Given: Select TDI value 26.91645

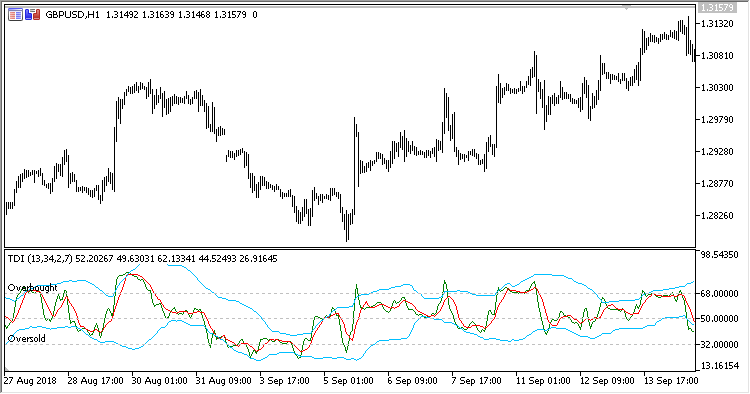Looking at the screenshot, I should 259,259.
